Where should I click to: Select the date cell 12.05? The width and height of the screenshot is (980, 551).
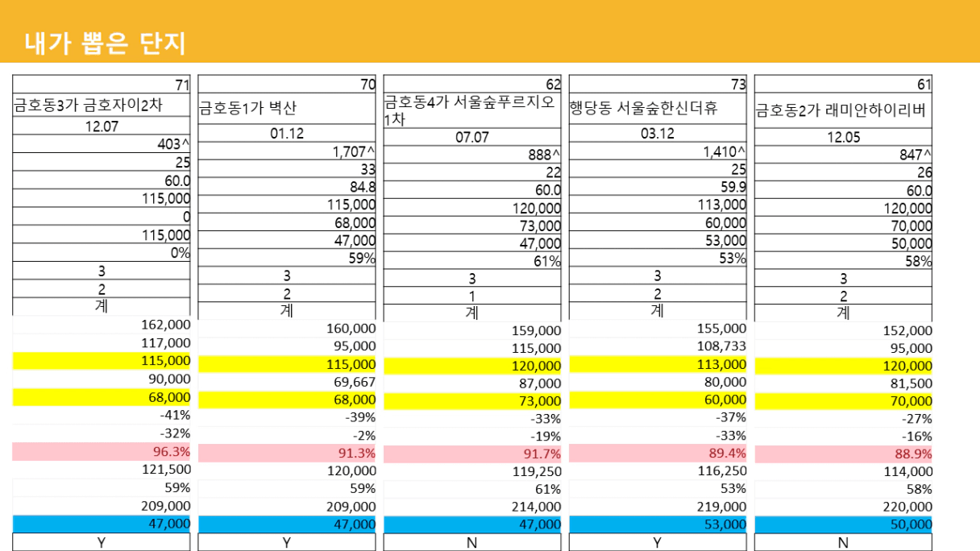843,138
